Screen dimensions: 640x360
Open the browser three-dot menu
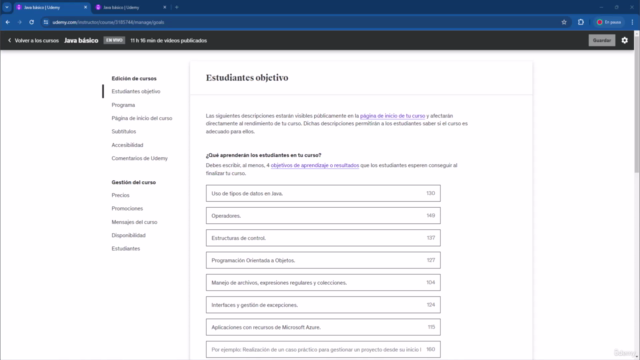coord(632,22)
